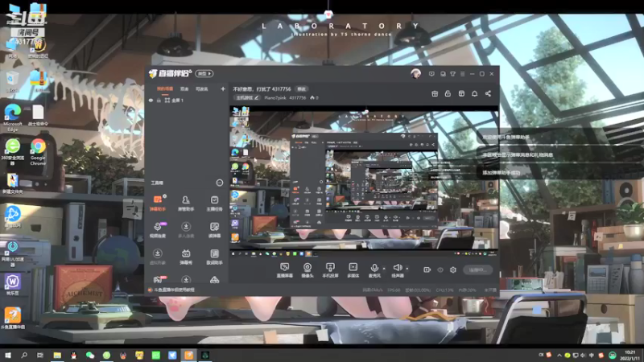Expand the microphone options arrow

coord(384,269)
